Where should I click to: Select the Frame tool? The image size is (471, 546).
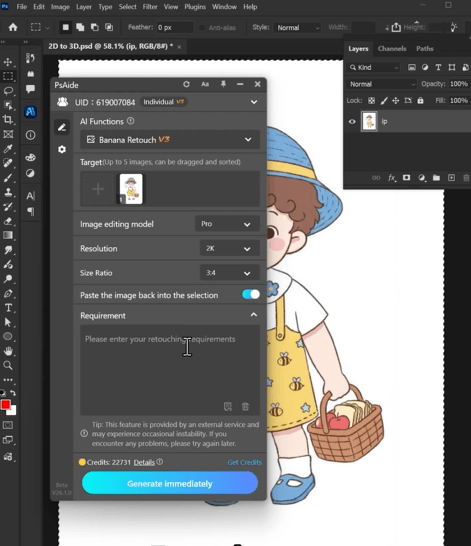coord(8,134)
